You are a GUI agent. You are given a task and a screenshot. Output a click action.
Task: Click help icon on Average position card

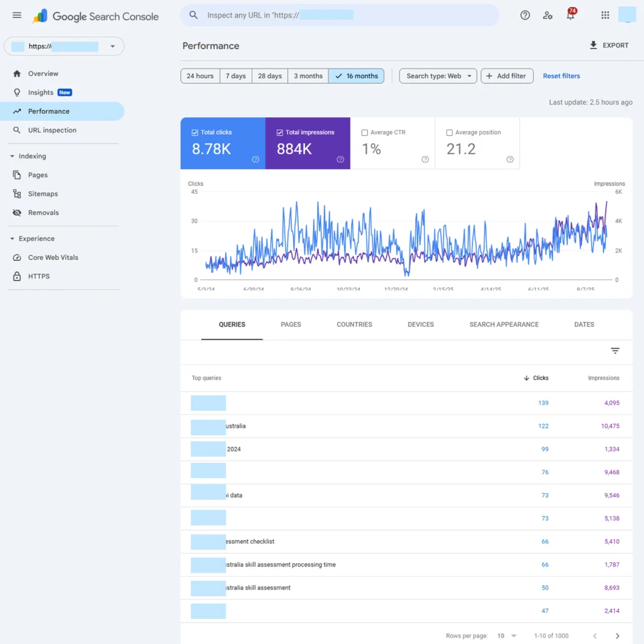tap(510, 160)
